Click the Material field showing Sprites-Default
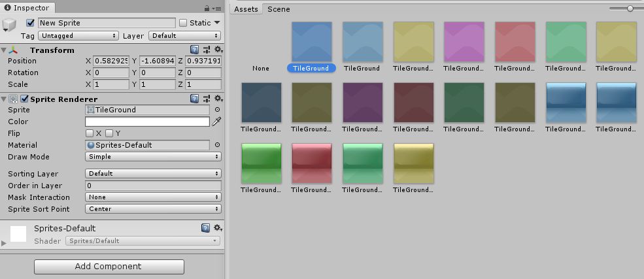 (148, 145)
